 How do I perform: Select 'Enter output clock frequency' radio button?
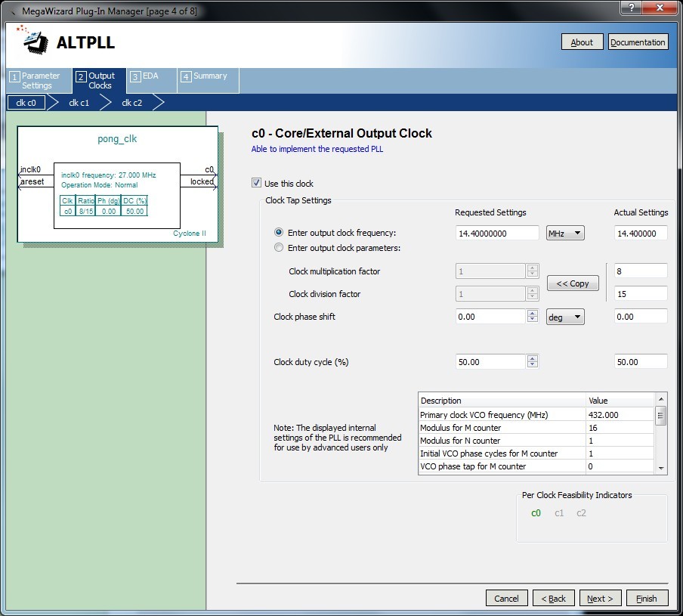279,233
